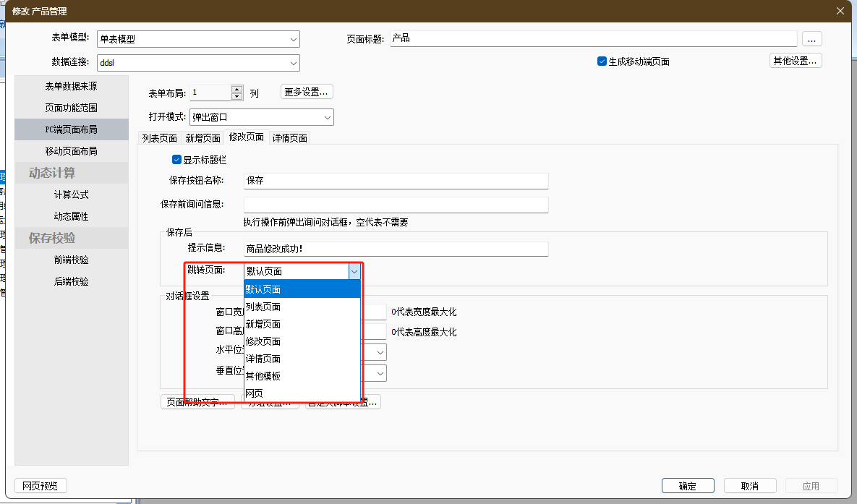The width and height of the screenshot is (857, 504).
Task: Uncheck the 显示标题栏 checkbox
Action: (x=177, y=160)
